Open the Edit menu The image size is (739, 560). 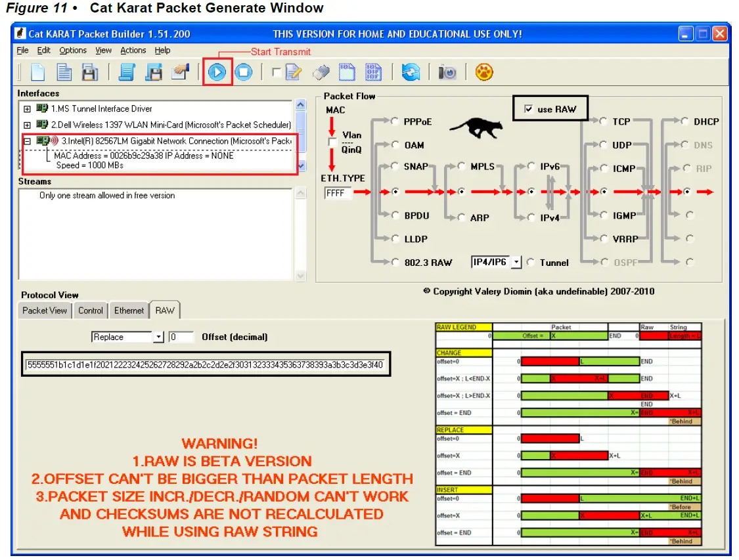click(x=43, y=51)
